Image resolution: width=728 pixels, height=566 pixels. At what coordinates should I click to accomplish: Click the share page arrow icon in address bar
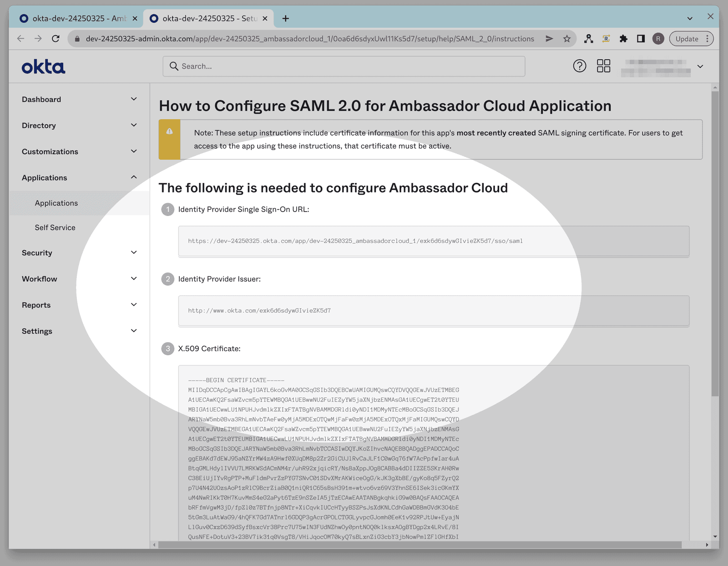(x=549, y=39)
